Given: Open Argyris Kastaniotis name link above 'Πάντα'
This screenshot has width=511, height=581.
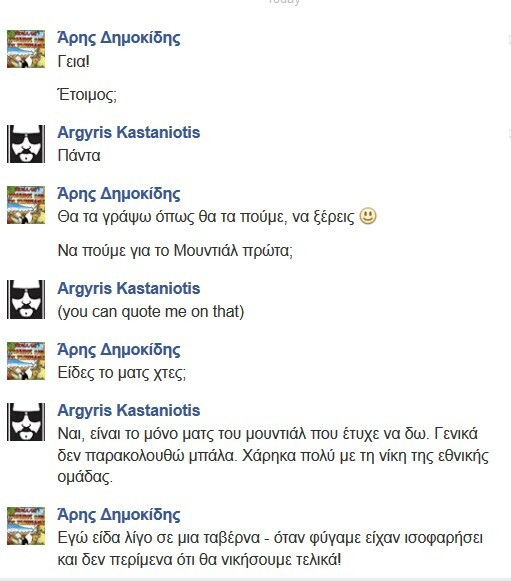Looking at the screenshot, I should point(129,133).
